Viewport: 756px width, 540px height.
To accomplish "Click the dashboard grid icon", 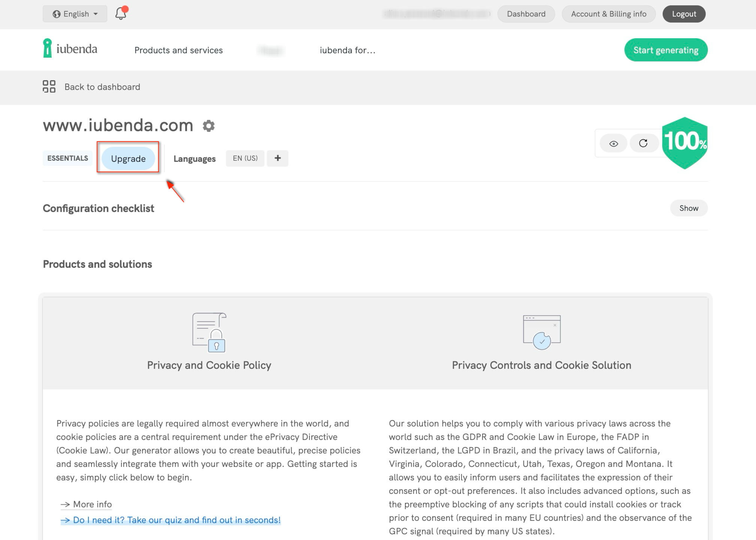I will pyautogui.click(x=49, y=87).
